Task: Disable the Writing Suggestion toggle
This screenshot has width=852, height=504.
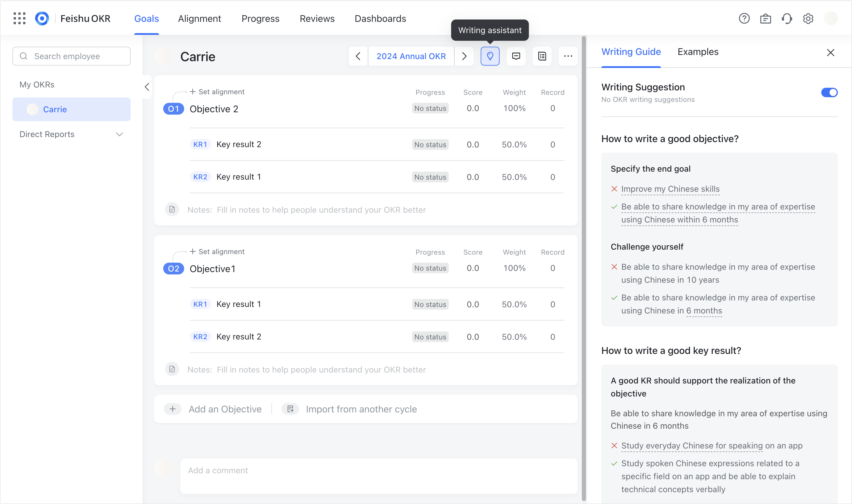Action: coord(829,92)
